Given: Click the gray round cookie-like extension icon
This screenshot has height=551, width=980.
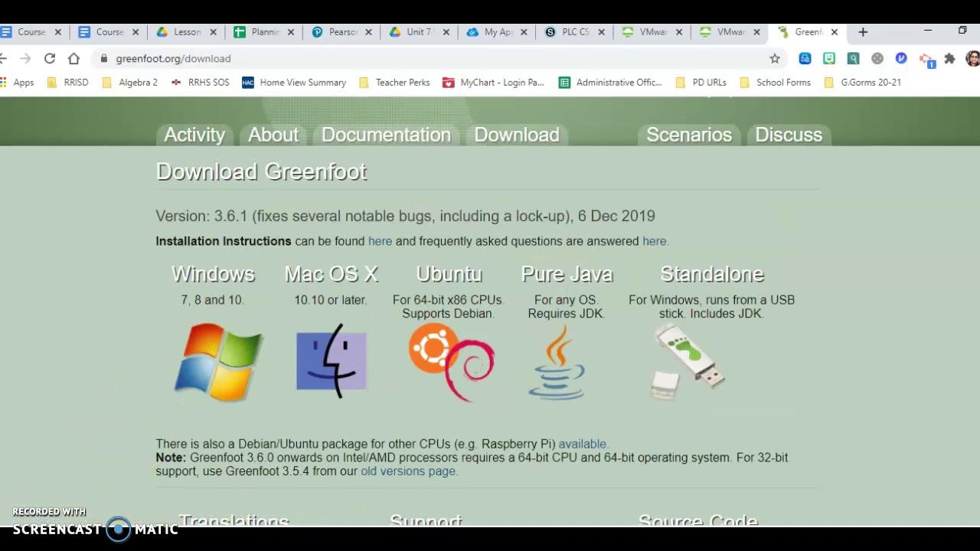Looking at the screenshot, I should 877,58.
